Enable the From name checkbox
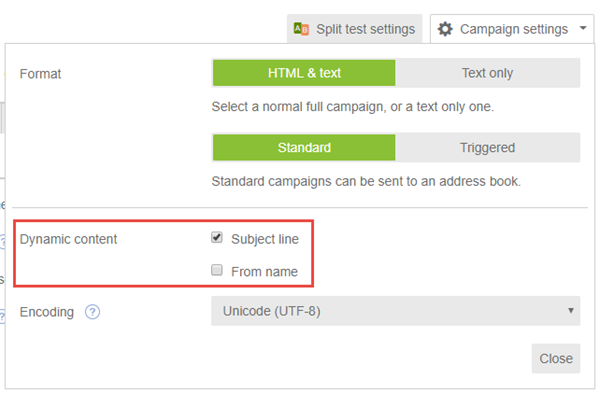Viewport: 600px width, 393px height. pos(217,270)
